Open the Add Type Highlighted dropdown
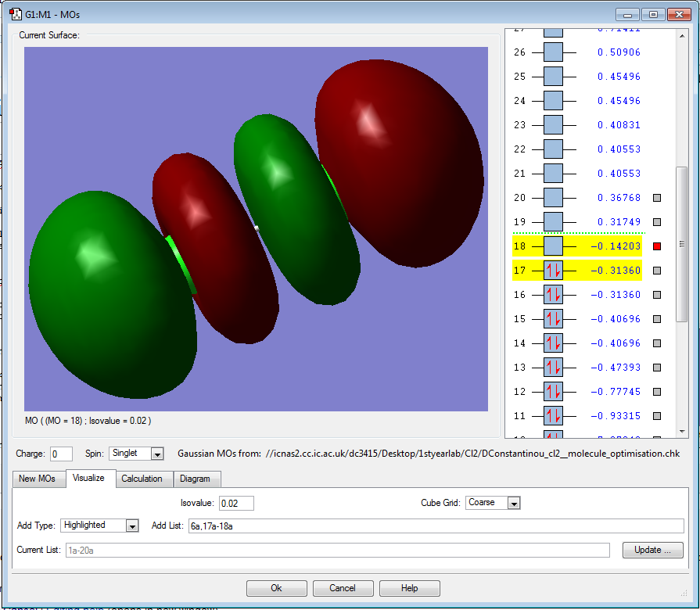Viewport: 700px width, 610px height. pos(131,526)
